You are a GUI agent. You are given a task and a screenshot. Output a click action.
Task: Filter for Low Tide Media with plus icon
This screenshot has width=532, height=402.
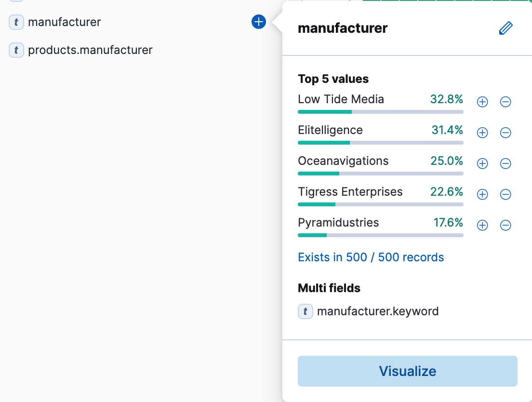(482, 102)
